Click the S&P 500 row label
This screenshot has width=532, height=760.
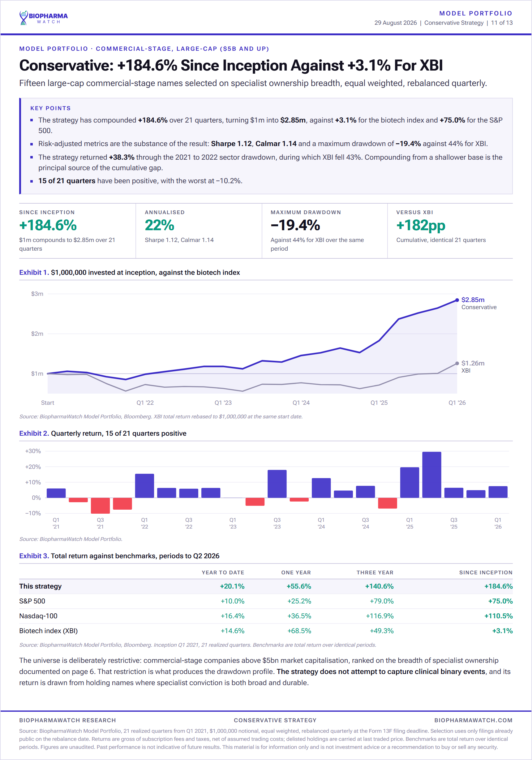[32, 601]
